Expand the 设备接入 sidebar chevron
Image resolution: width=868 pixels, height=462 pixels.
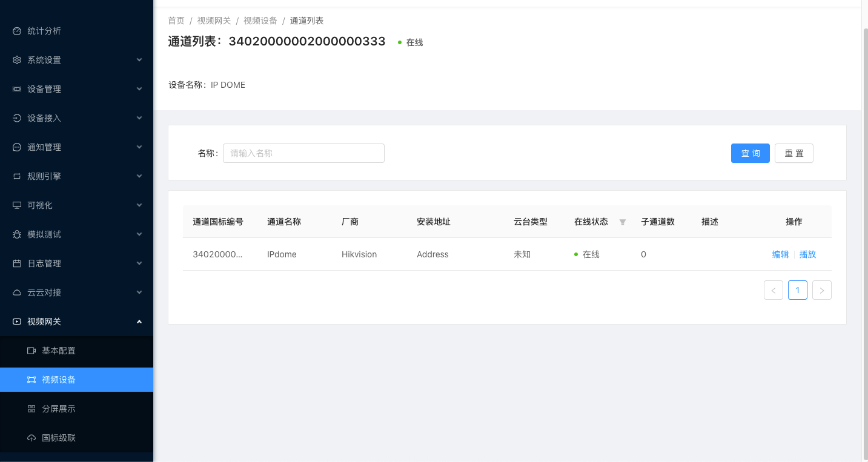(x=139, y=118)
